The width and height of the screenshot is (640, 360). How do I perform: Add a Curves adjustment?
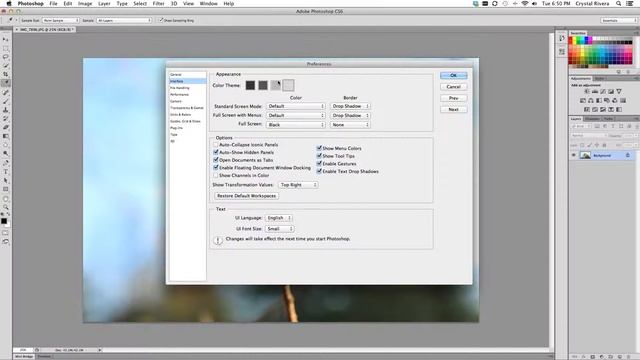point(603,91)
